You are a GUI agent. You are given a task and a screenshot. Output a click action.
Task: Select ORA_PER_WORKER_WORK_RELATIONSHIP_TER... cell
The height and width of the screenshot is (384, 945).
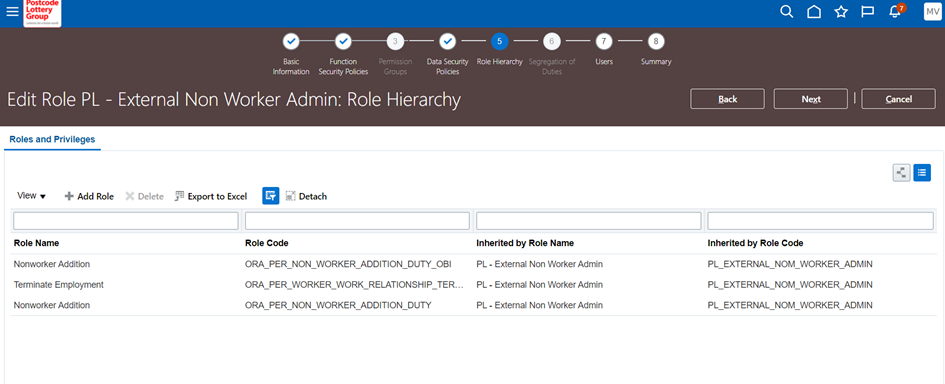tap(354, 285)
